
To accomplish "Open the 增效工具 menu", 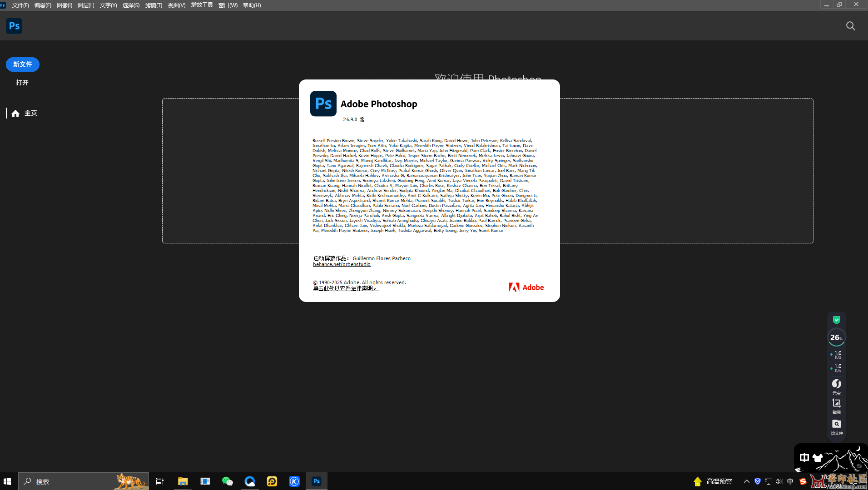I will click(x=202, y=5).
